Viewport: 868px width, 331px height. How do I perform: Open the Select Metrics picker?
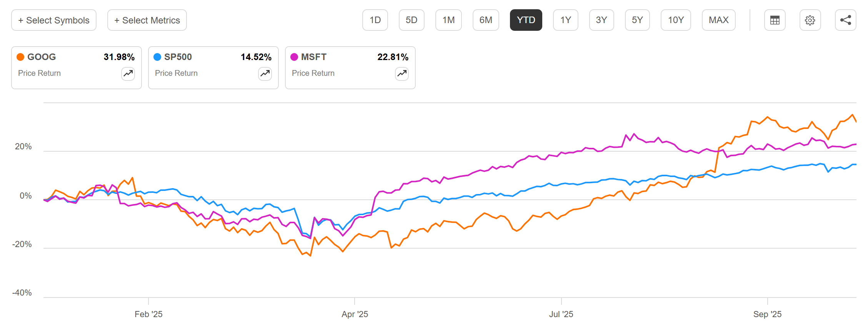147,20
